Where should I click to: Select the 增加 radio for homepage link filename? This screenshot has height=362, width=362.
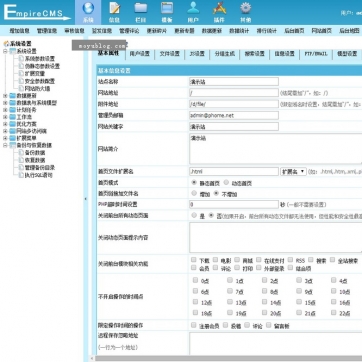(x=194, y=193)
